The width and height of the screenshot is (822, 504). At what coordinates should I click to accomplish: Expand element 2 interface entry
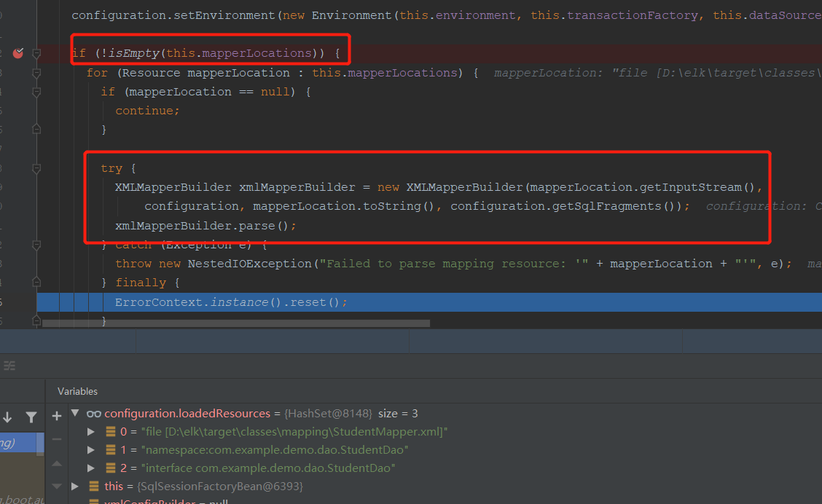click(90, 468)
